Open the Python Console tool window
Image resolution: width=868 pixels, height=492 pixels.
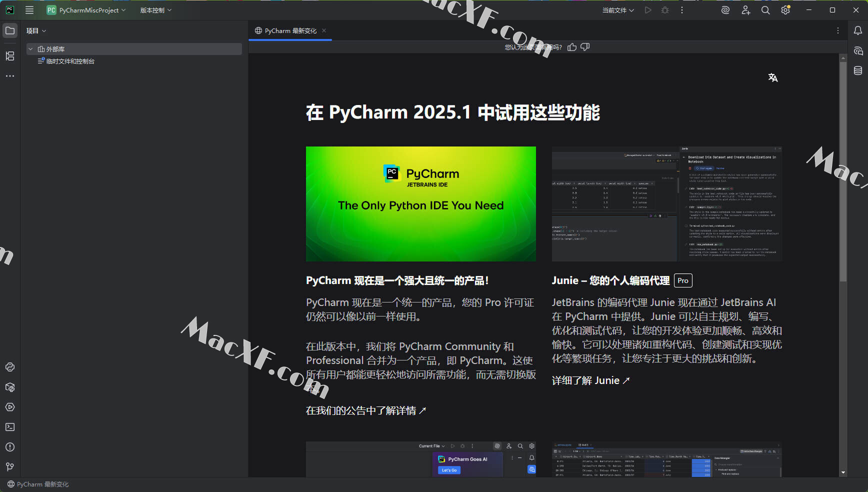[10, 367]
